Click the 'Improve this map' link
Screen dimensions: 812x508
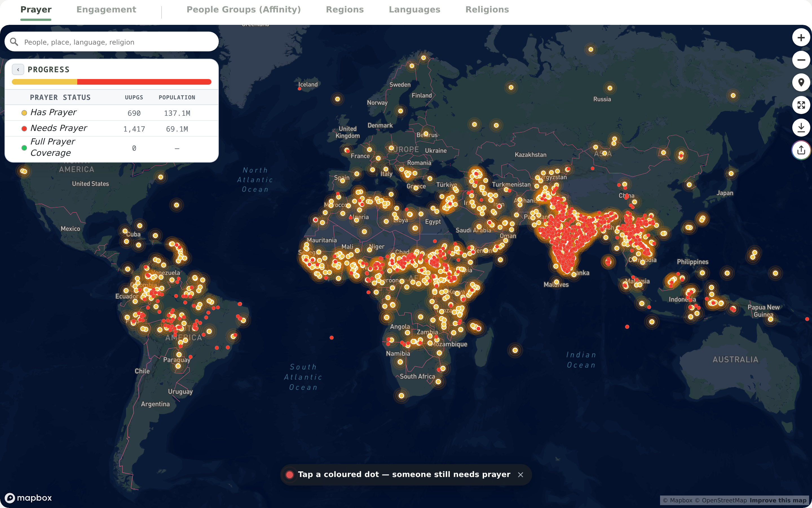(778, 500)
